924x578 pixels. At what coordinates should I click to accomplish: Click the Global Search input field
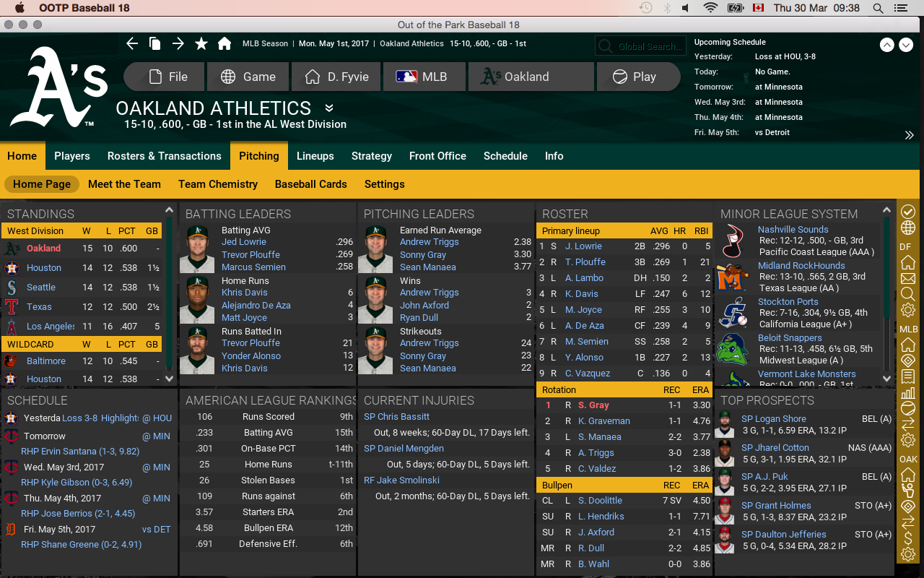(640, 46)
